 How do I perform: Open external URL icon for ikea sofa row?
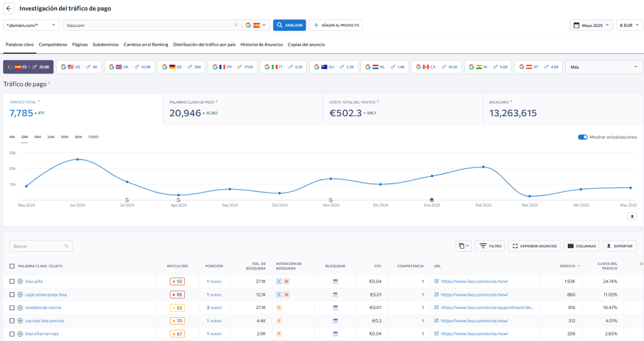pyautogui.click(x=436, y=281)
